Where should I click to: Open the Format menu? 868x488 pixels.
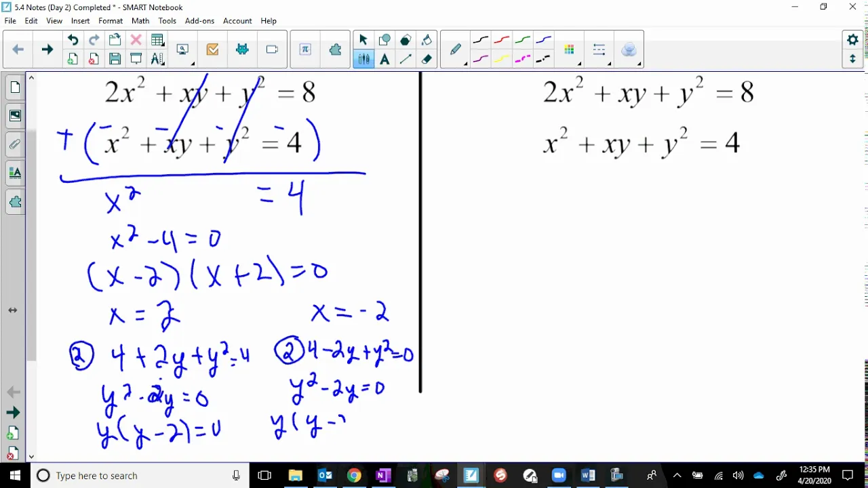(x=111, y=21)
